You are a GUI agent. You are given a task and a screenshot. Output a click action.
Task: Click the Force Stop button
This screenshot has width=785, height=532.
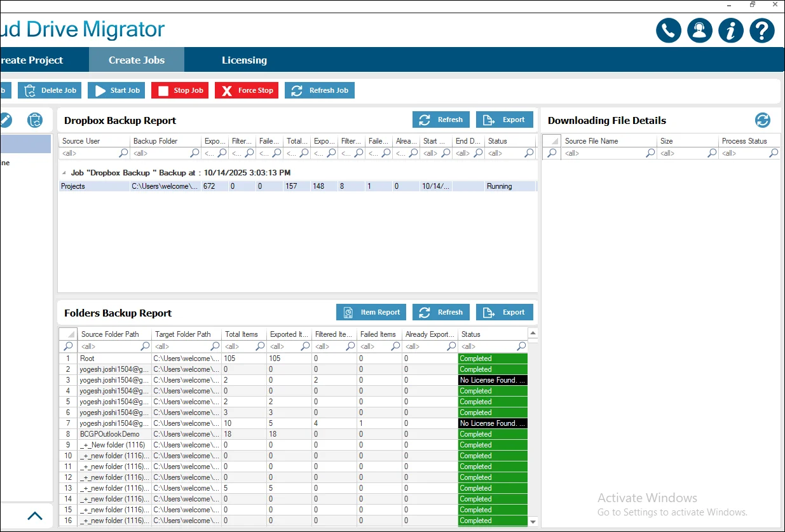[x=247, y=90]
